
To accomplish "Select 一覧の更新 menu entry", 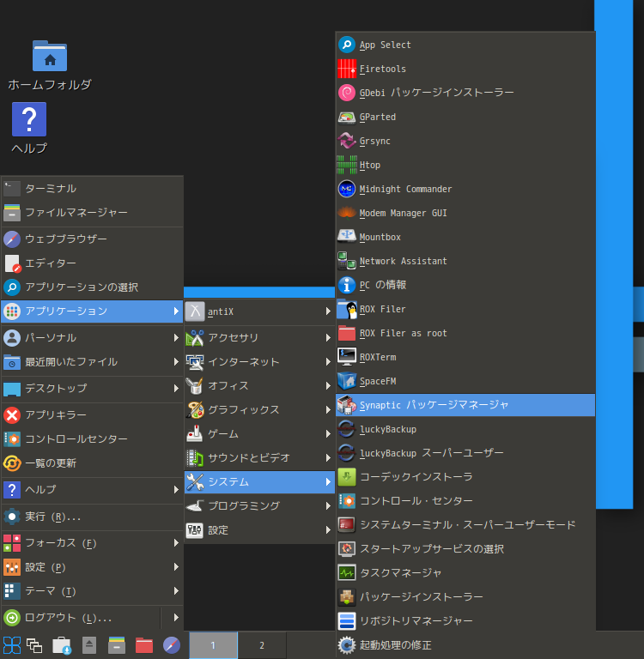I will click(x=92, y=463).
